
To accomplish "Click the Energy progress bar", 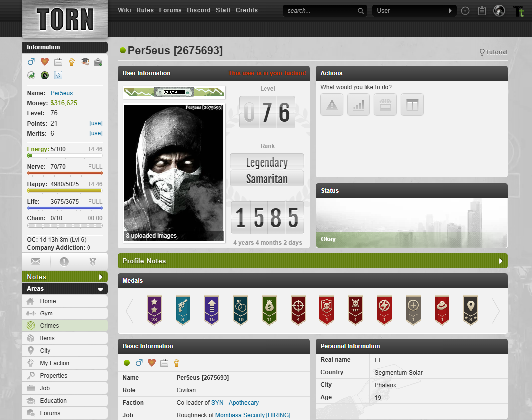I will 65,155.
